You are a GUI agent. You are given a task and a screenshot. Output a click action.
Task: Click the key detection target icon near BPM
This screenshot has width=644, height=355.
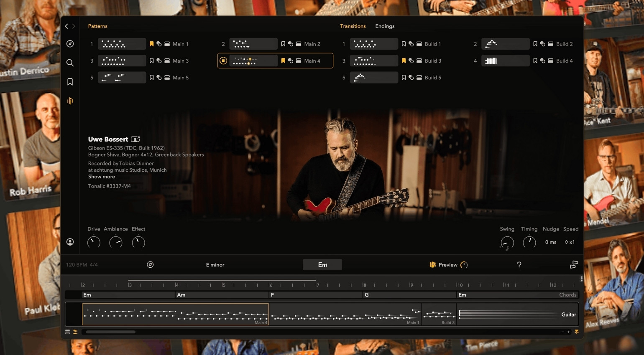[x=150, y=265]
